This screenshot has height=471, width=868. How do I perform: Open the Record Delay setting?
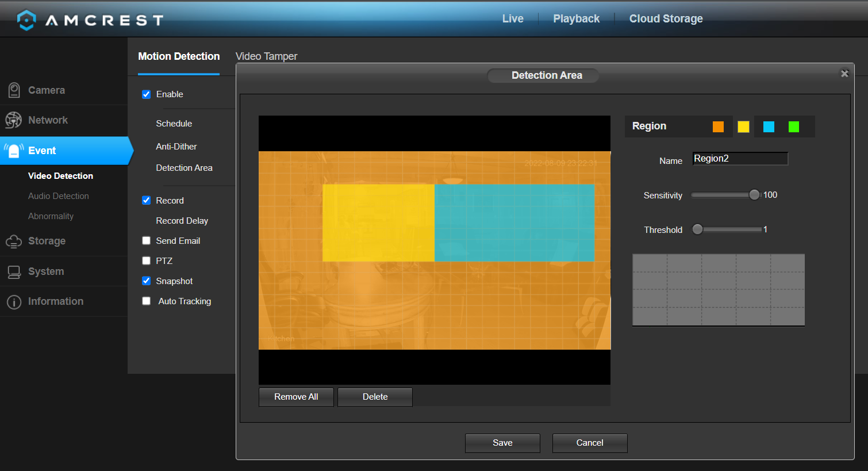pyautogui.click(x=182, y=221)
